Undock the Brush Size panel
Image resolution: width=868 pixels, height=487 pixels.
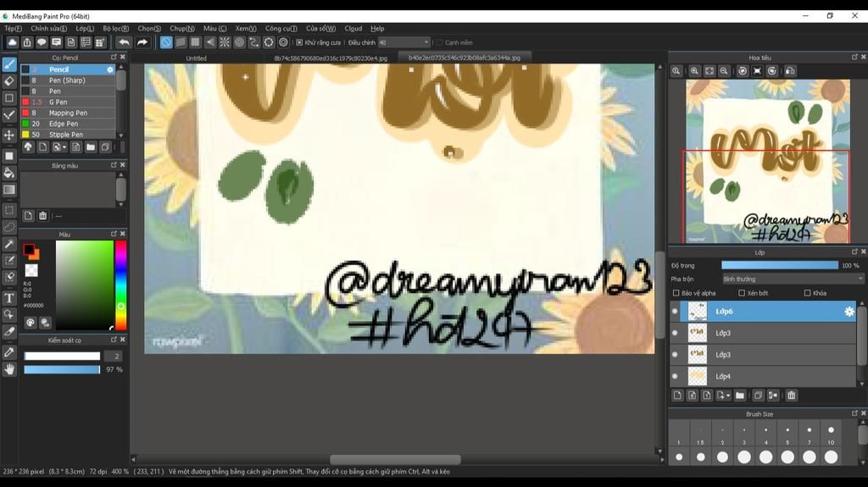854,413
